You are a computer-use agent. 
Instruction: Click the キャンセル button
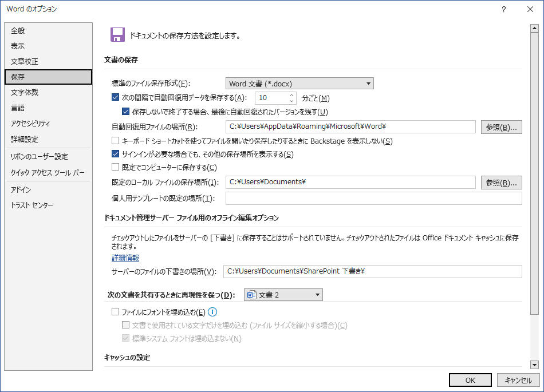click(x=518, y=380)
